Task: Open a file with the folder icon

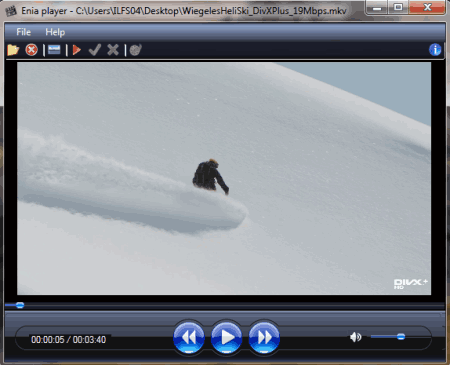Action: (13, 50)
